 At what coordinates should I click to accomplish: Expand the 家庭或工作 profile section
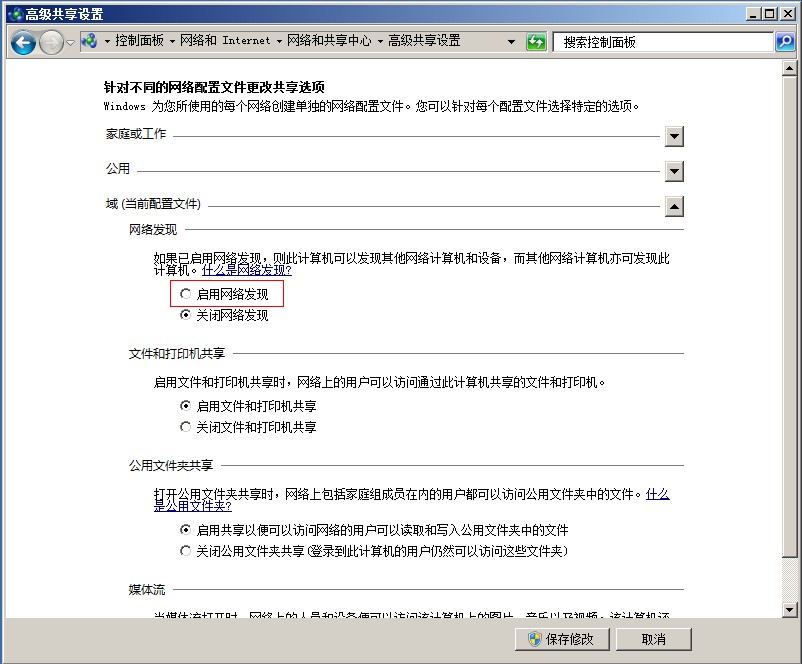tap(675, 137)
